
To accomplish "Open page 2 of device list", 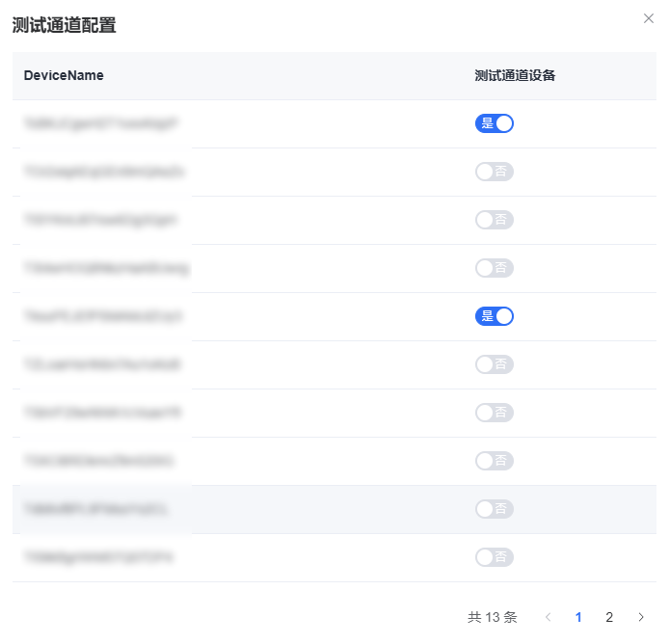I will [x=609, y=617].
